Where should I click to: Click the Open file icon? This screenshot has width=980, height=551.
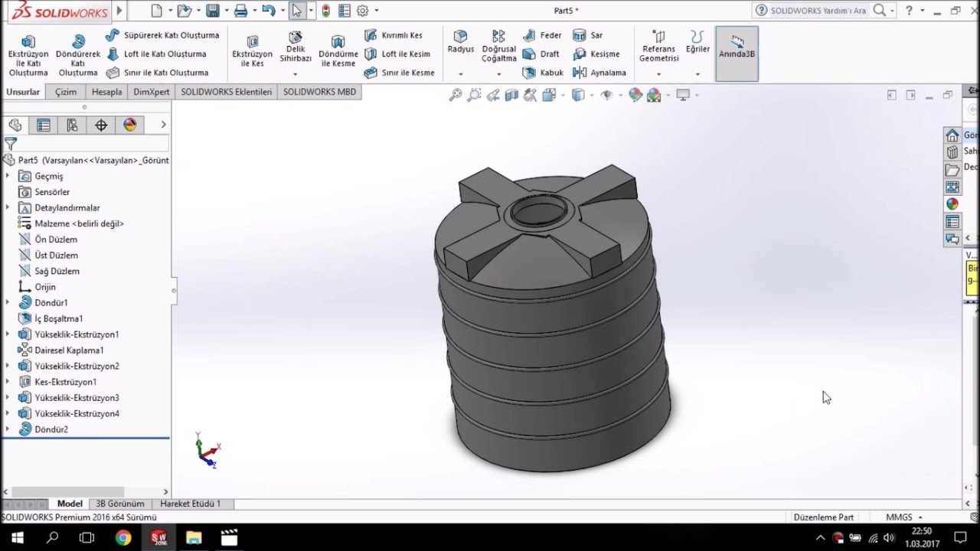[x=184, y=11]
